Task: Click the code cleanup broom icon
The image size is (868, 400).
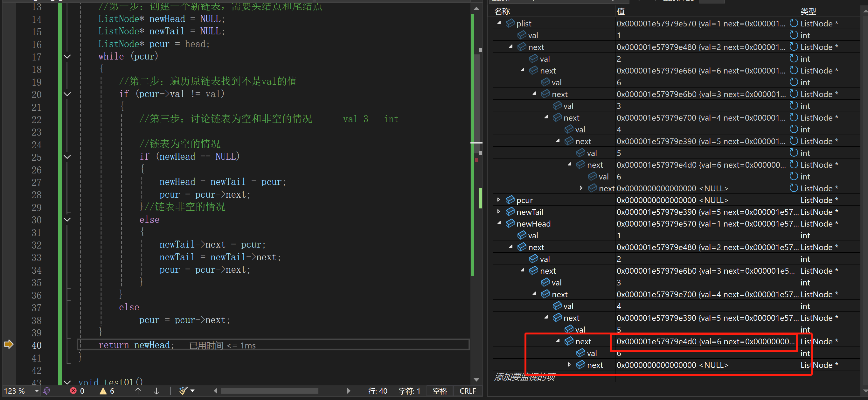Action: pos(183,391)
